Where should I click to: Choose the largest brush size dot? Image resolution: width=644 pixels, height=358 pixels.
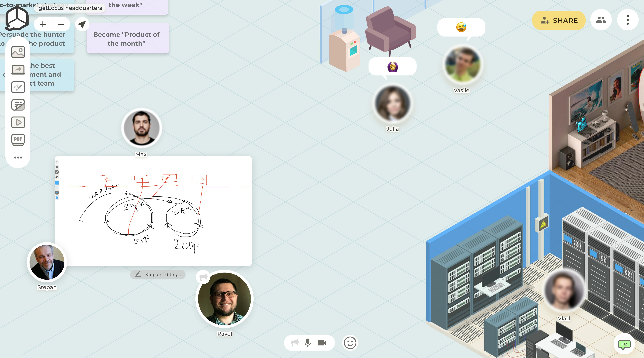(x=57, y=198)
